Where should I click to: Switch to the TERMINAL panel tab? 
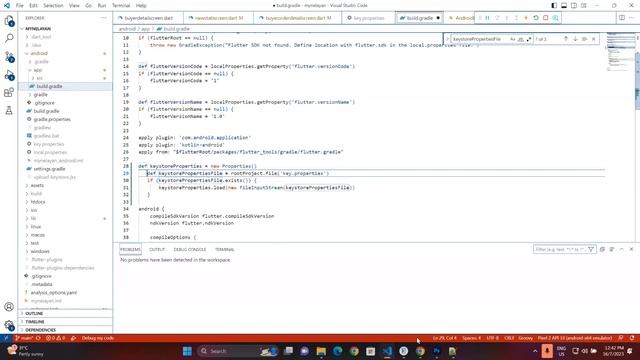click(x=224, y=249)
